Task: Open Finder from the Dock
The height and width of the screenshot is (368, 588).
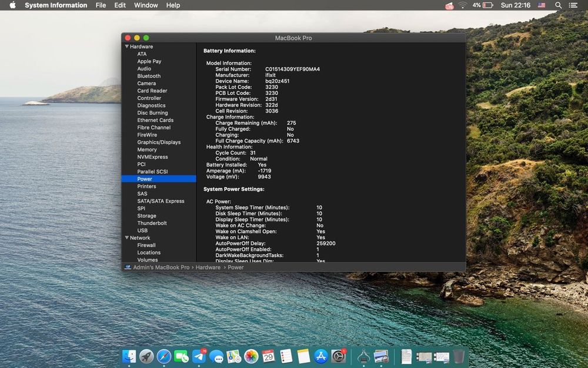Action: click(x=129, y=356)
